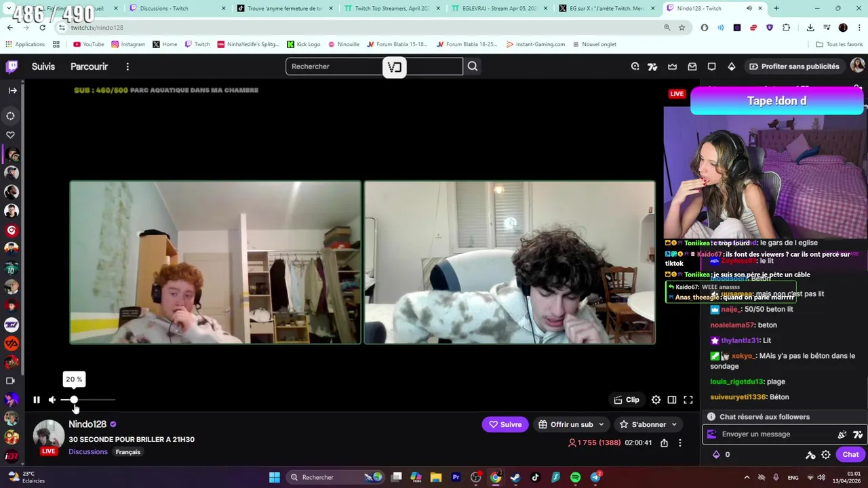Mute the stream volume speaker icon
This screenshot has height=488, width=868.
pos(52,400)
